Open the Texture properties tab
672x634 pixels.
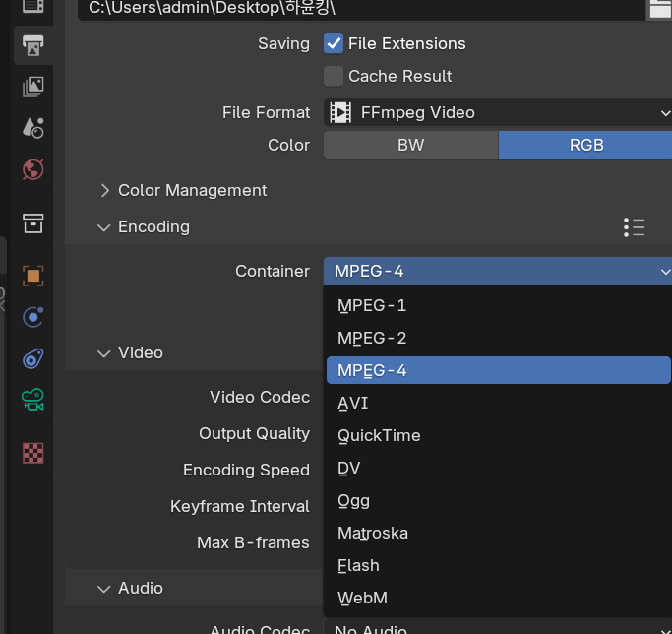coord(33,453)
